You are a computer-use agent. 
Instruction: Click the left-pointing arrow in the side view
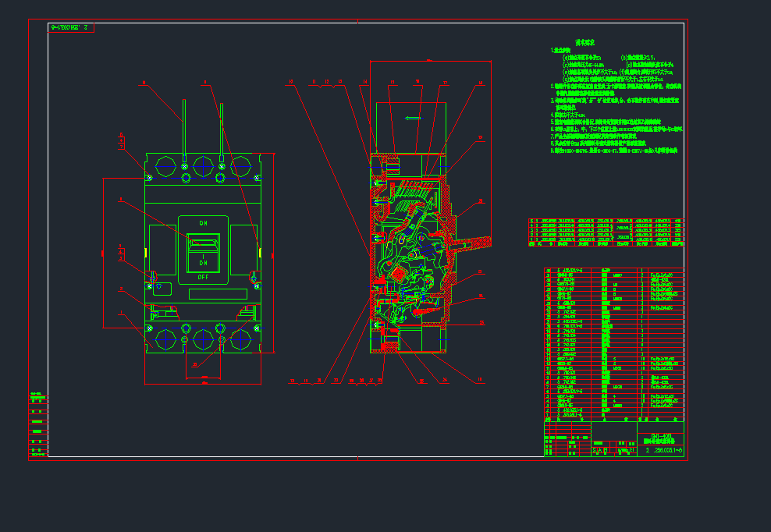tap(413, 118)
